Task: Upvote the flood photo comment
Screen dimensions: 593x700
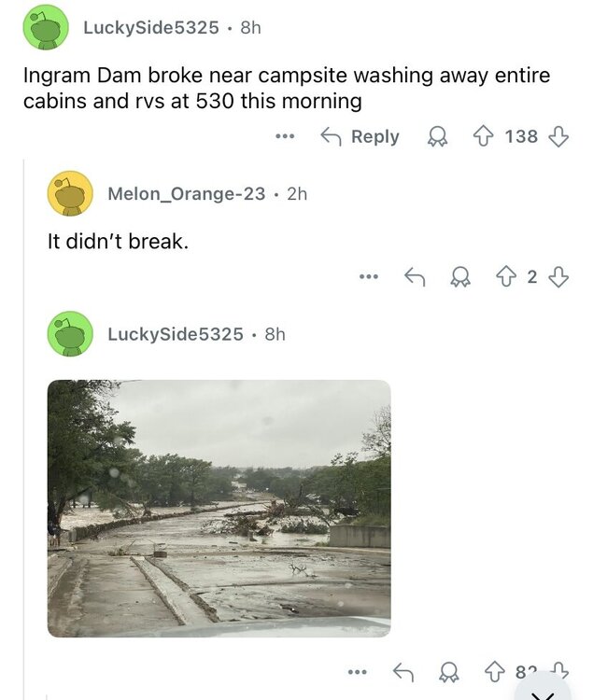Action: (495, 670)
